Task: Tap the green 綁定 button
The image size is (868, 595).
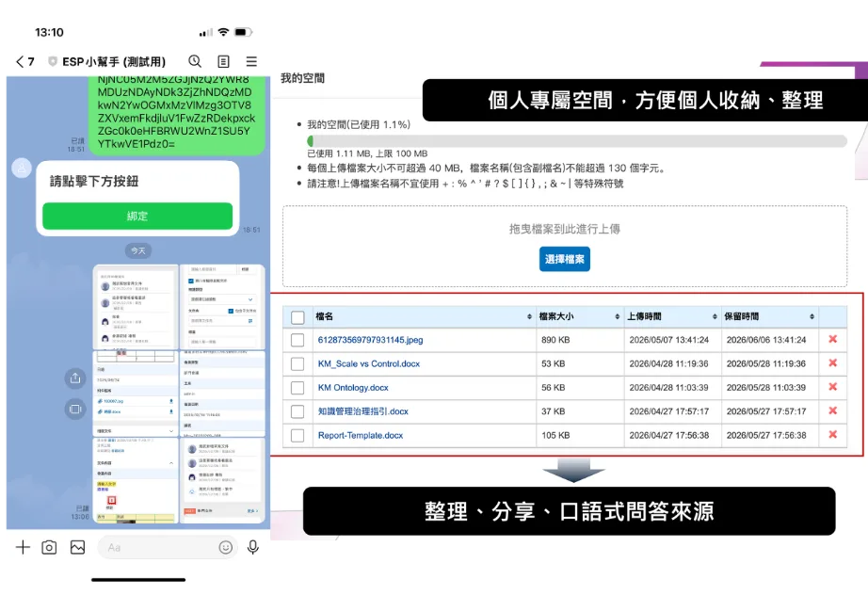Action: tap(137, 216)
